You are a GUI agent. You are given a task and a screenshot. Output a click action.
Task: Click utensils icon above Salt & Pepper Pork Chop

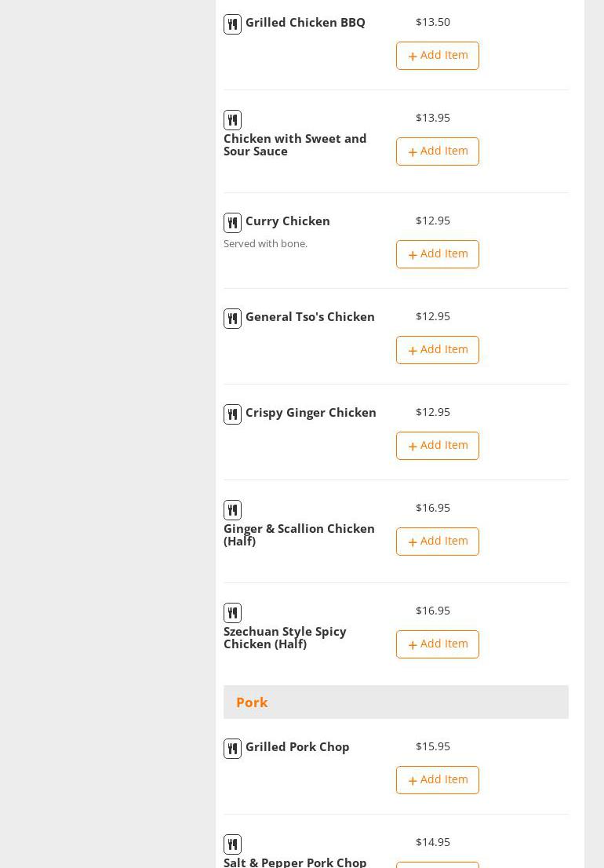[232, 844]
